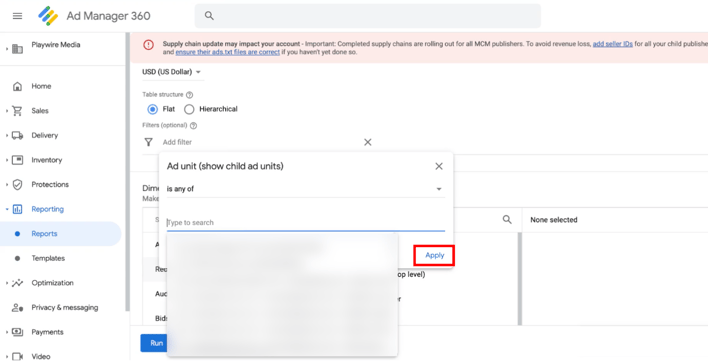Viewport: 708px width, 361px height.
Task: Expand the Delivery menu arrow
Action: (x=7, y=135)
